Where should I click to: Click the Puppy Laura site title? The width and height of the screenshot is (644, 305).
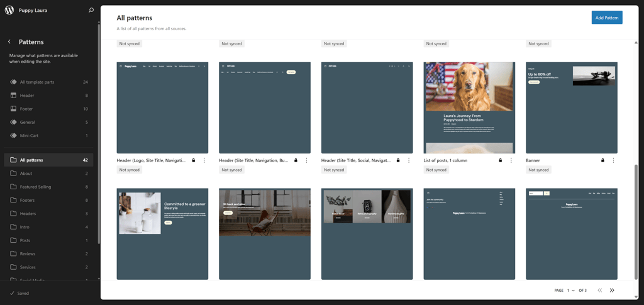point(33,10)
